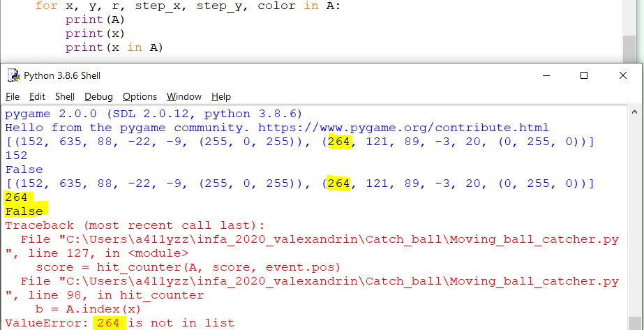Open the Debug menu

(98, 96)
